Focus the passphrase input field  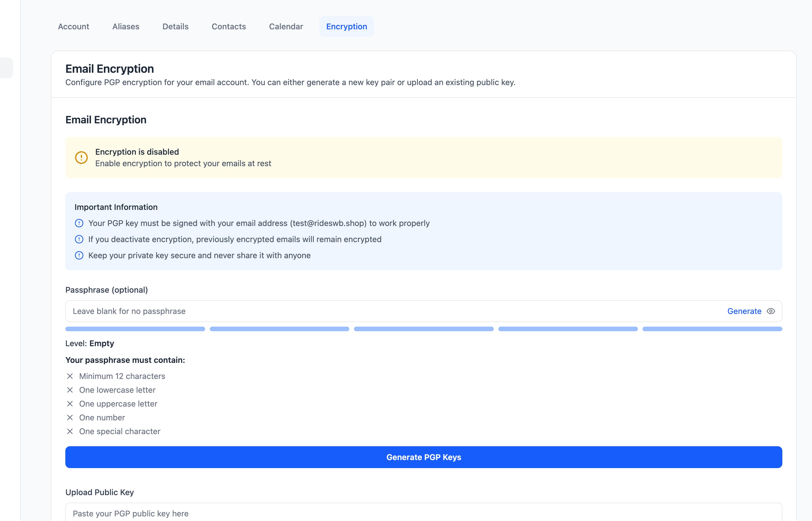pos(372,311)
